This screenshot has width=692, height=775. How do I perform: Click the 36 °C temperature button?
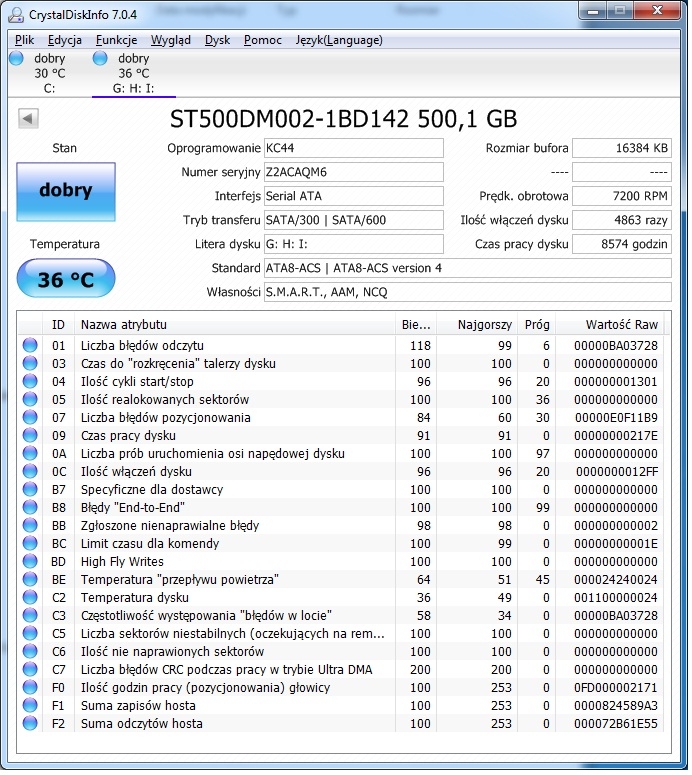(x=66, y=279)
